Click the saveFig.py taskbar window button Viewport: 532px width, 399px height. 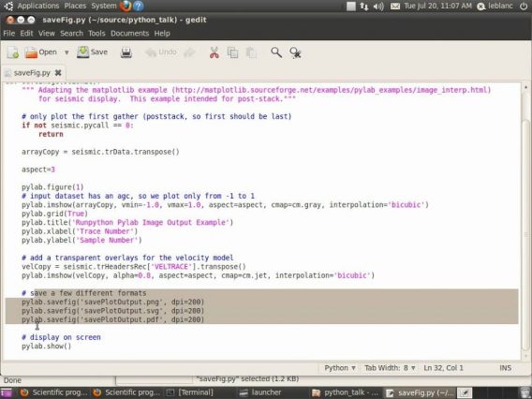click(420, 392)
